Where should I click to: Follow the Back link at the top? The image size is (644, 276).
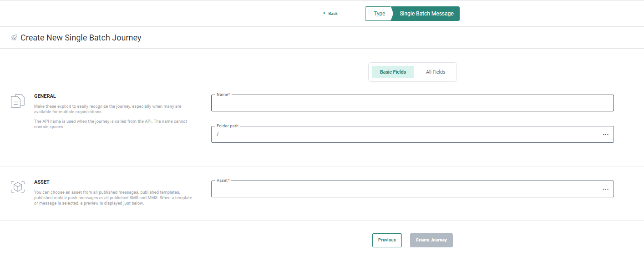pos(331,14)
